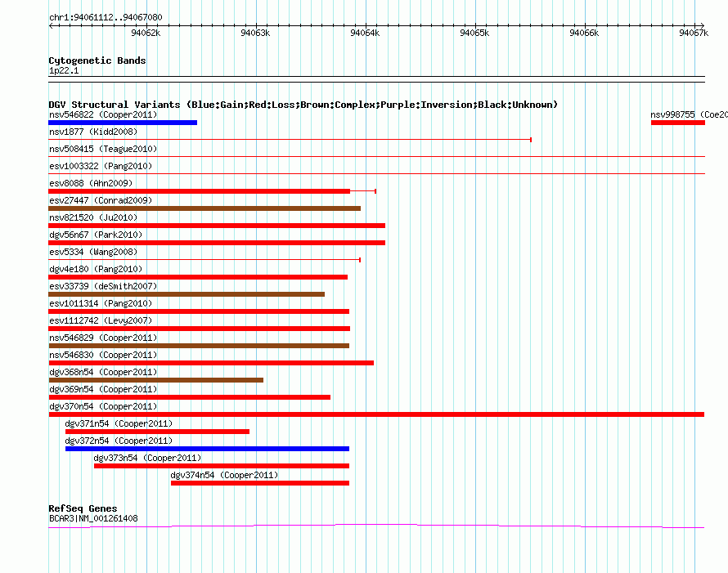Viewport: 728px width, 573px height.
Task: Click the 94062k ruler tick label
Action: (x=146, y=33)
